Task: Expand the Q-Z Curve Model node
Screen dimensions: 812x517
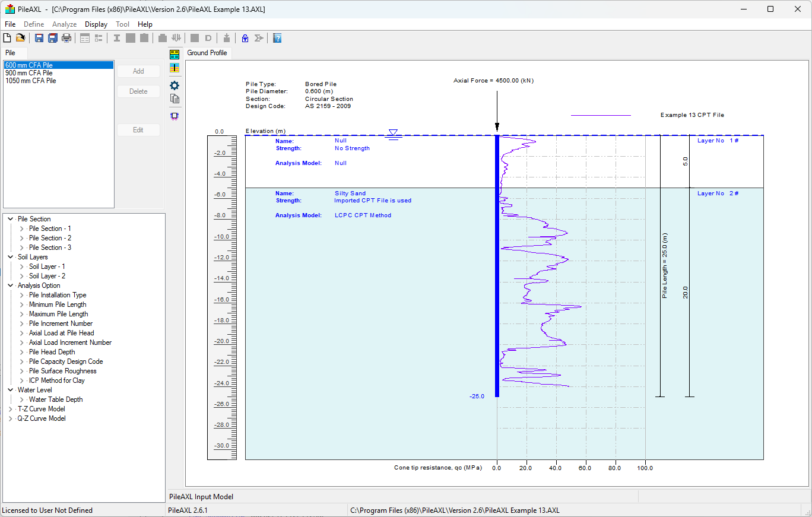Action: click(x=10, y=418)
